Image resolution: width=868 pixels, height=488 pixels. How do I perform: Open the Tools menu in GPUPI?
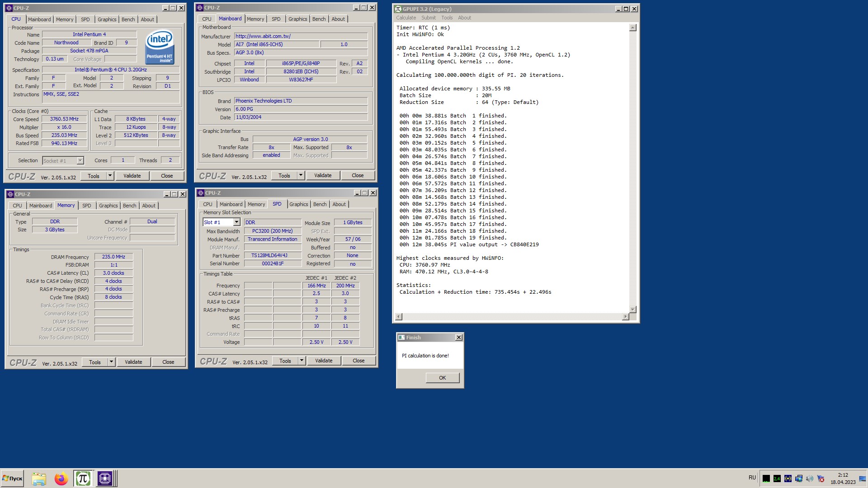coord(447,18)
